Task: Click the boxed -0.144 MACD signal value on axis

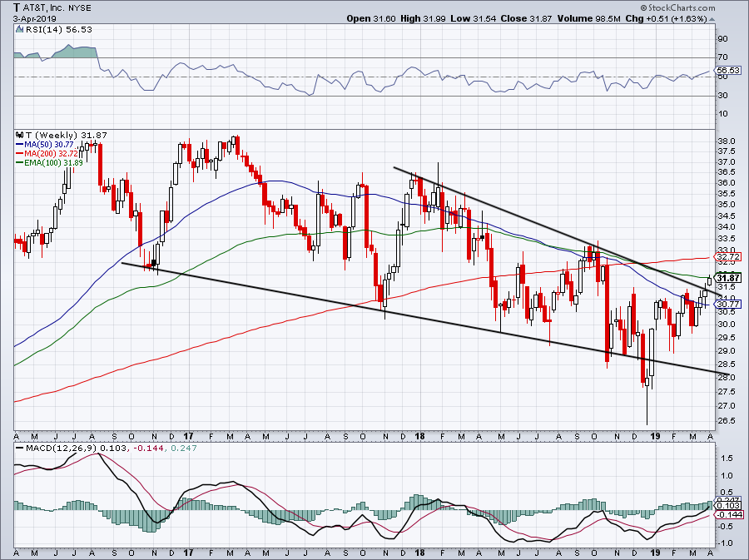Action: pos(729,514)
